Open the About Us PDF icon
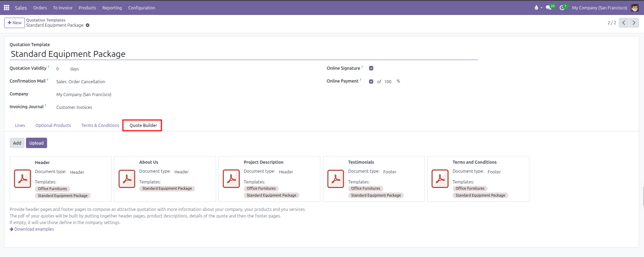The height and width of the screenshot is (257, 644). [x=127, y=179]
